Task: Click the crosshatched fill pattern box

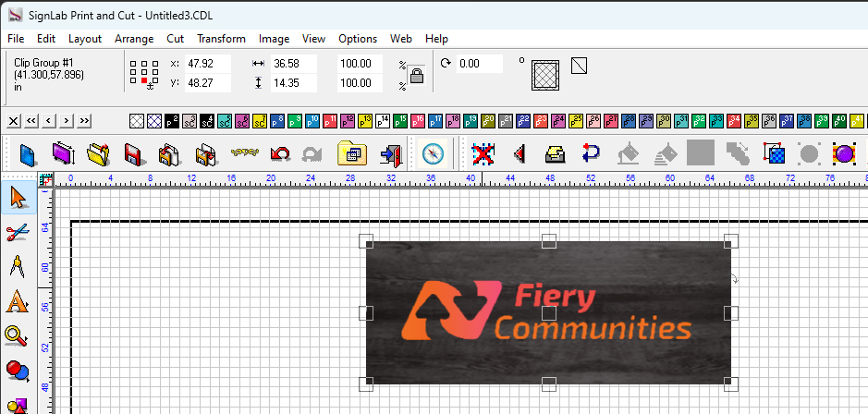Action: [545, 75]
